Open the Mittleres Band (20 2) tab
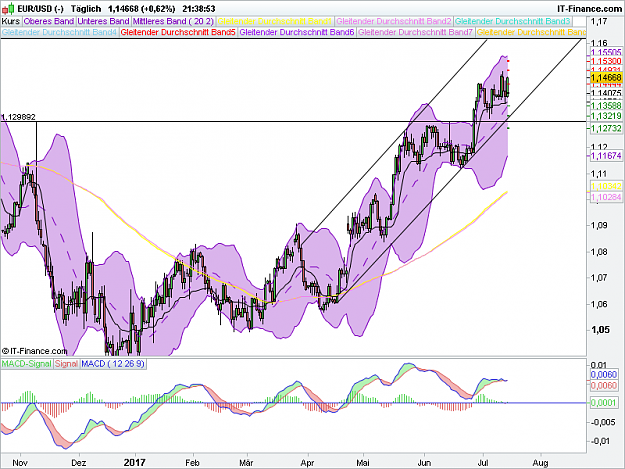Screen dimensions: 625x469 173,21
